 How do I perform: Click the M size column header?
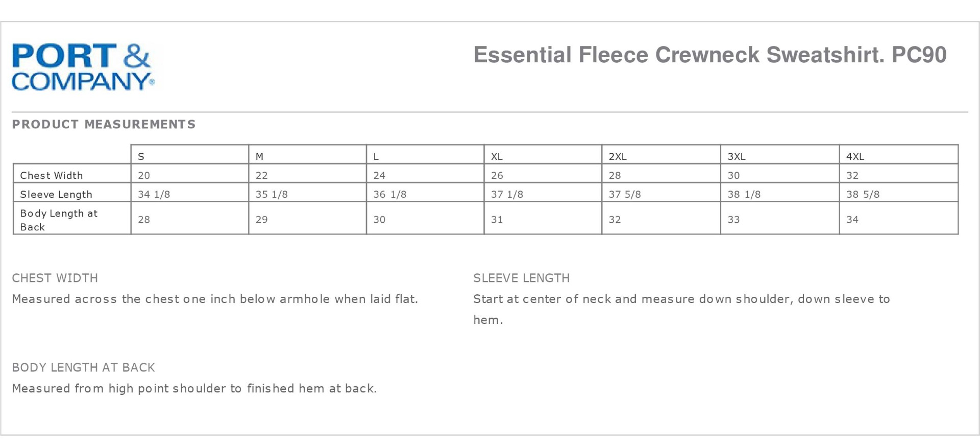tap(260, 156)
